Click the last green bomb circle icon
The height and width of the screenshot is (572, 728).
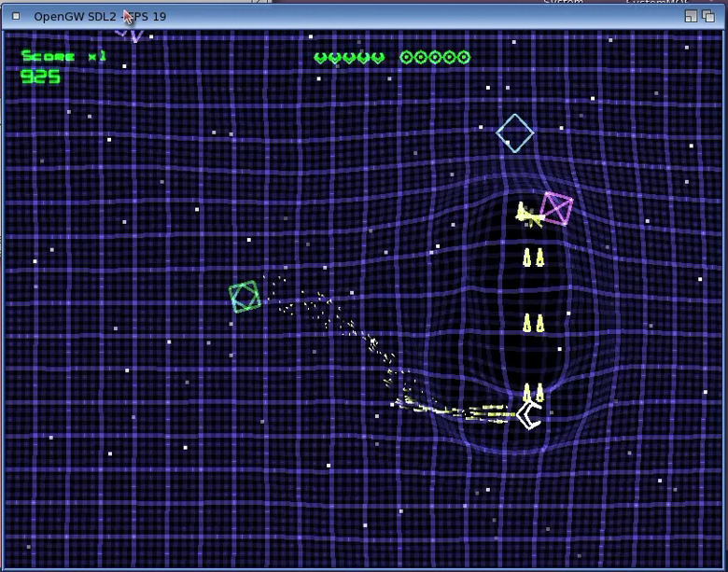tap(463, 58)
